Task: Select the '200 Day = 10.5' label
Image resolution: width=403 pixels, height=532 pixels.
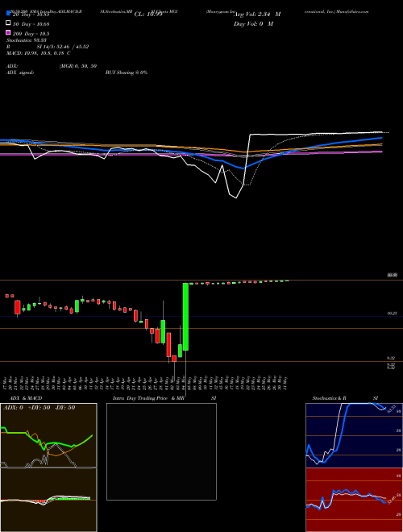Action: 31,34
